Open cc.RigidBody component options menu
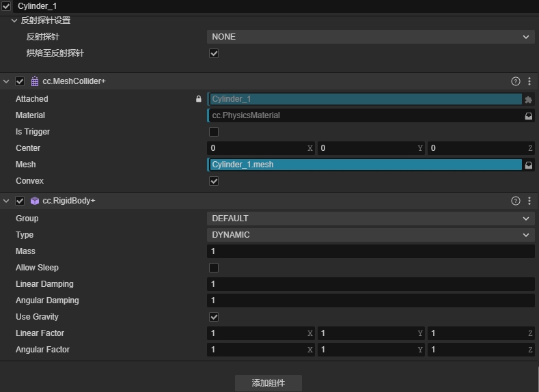This screenshot has height=392, width=539. [x=529, y=201]
